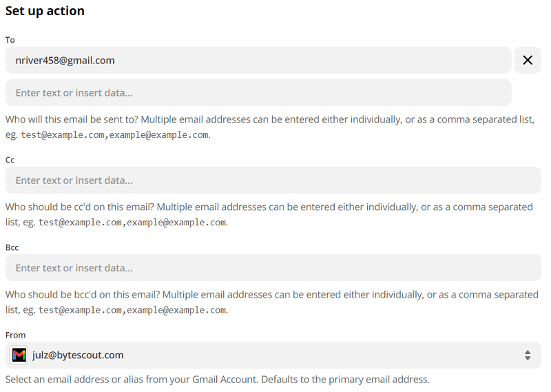Screen dimensions: 551x392
Task: Click the example email code under Cc
Action: [x=132, y=223]
